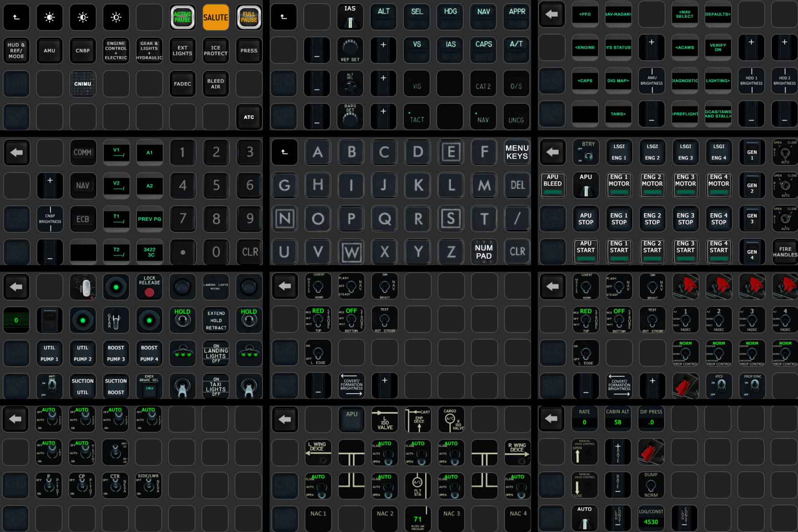Toggle the PROP SYNC switch
This screenshot has width=798, height=532.
pyautogui.click(x=752, y=386)
